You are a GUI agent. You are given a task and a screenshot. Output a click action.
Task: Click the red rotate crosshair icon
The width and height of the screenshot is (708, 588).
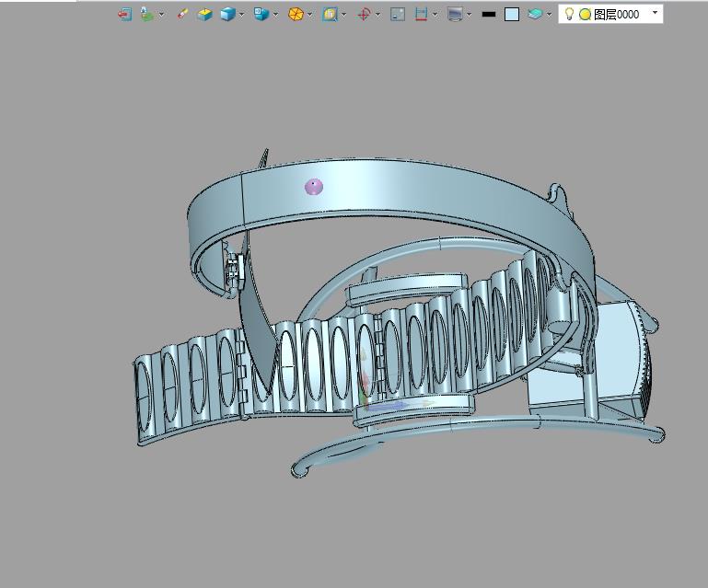coord(364,15)
